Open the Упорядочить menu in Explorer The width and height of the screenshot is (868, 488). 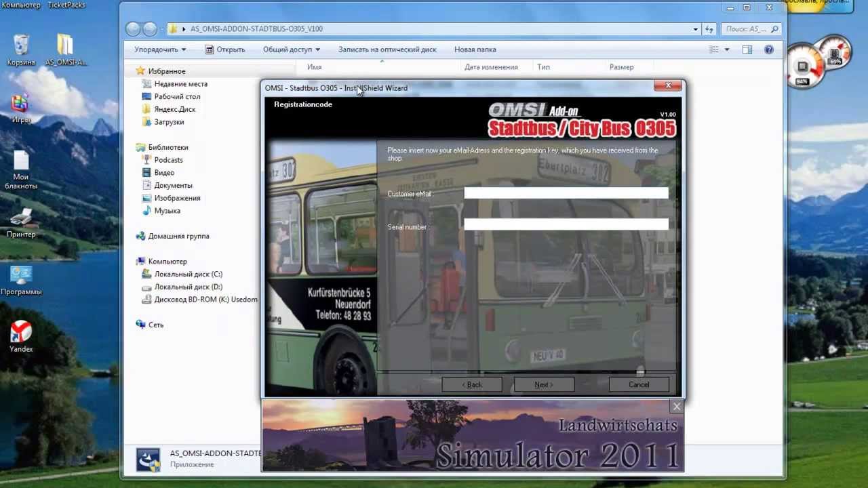(x=160, y=49)
